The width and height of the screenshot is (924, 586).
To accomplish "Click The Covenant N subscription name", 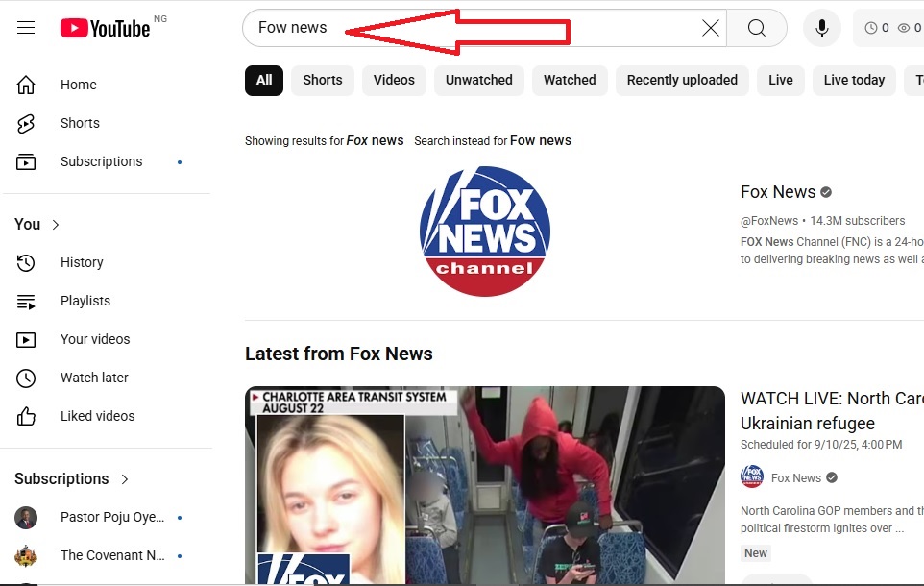I will 112,556.
